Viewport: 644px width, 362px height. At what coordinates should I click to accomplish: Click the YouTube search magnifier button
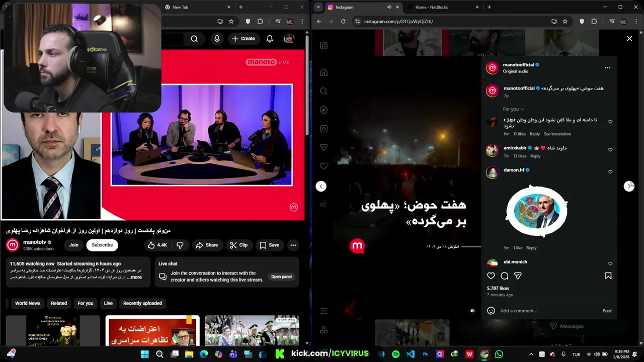pyautogui.click(x=194, y=39)
